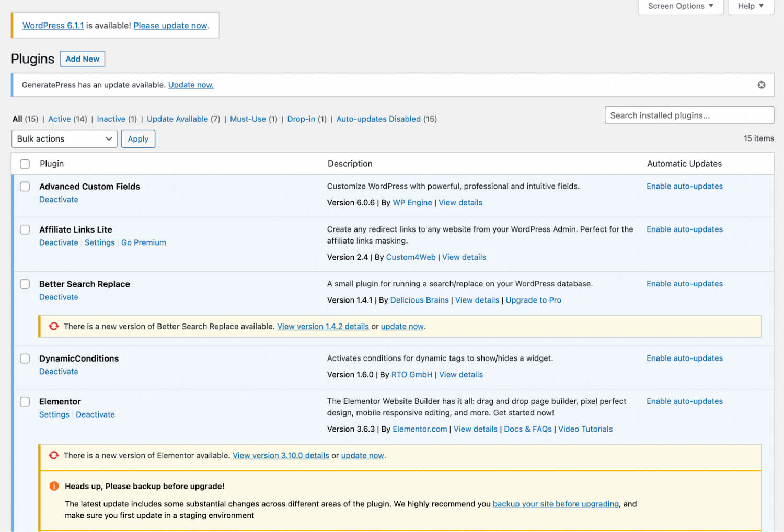The width and height of the screenshot is (784, 532).
Task: Update Elementor now
Action: click(362, 455)
